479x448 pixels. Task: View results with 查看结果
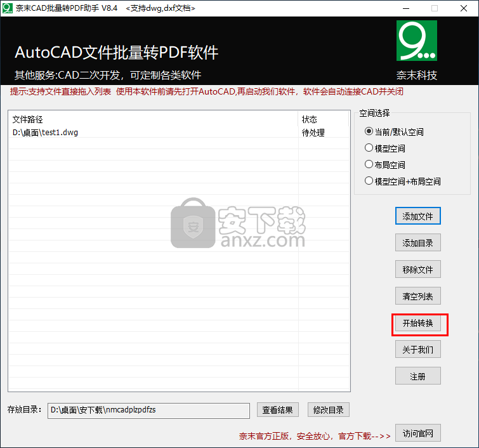pos(278,410)
